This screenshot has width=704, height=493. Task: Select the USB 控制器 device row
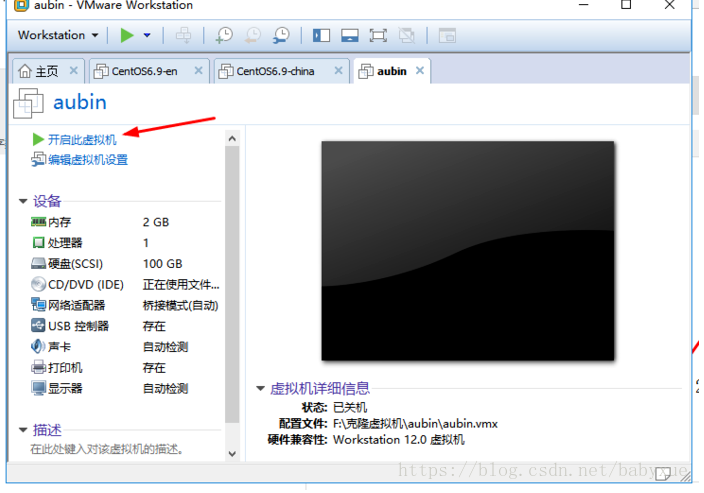[125, 326]
